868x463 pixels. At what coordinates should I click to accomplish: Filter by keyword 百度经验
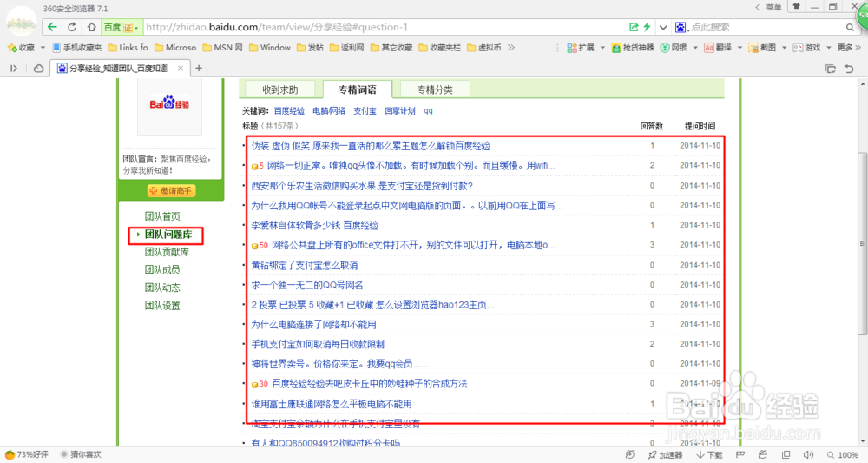point(289,111)
